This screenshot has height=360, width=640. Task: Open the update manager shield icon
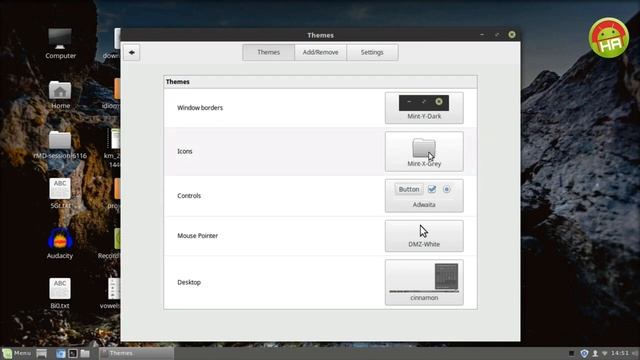[584, 353]
